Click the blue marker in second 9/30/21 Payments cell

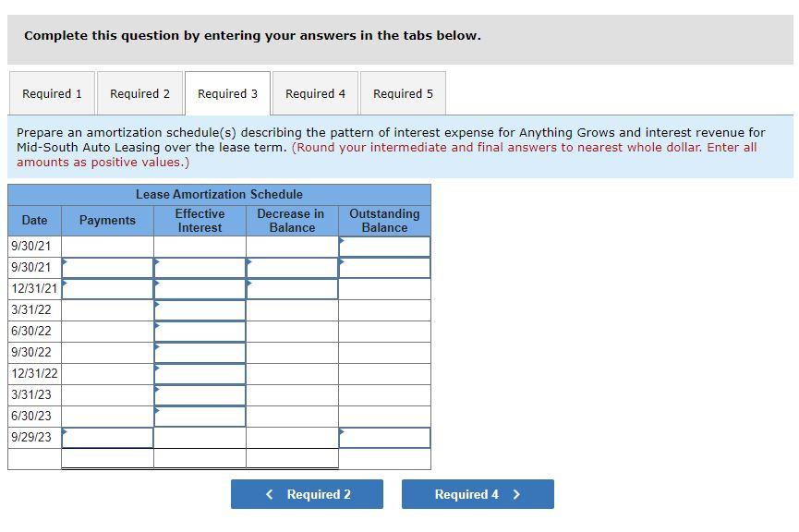(65, 261)
